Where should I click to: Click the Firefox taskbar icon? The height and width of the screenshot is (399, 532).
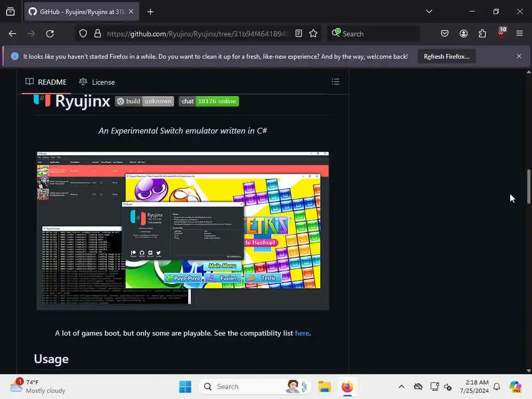point(347,387)
